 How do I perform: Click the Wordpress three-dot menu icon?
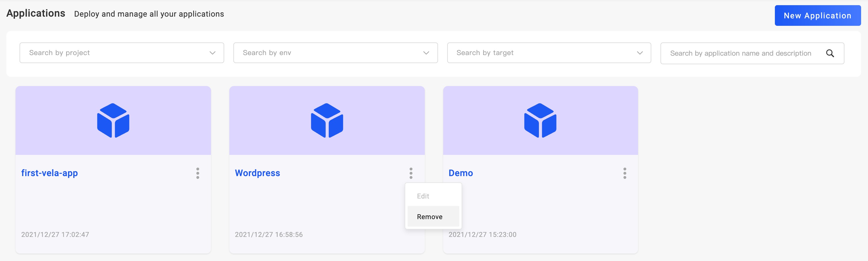[411, 173]
